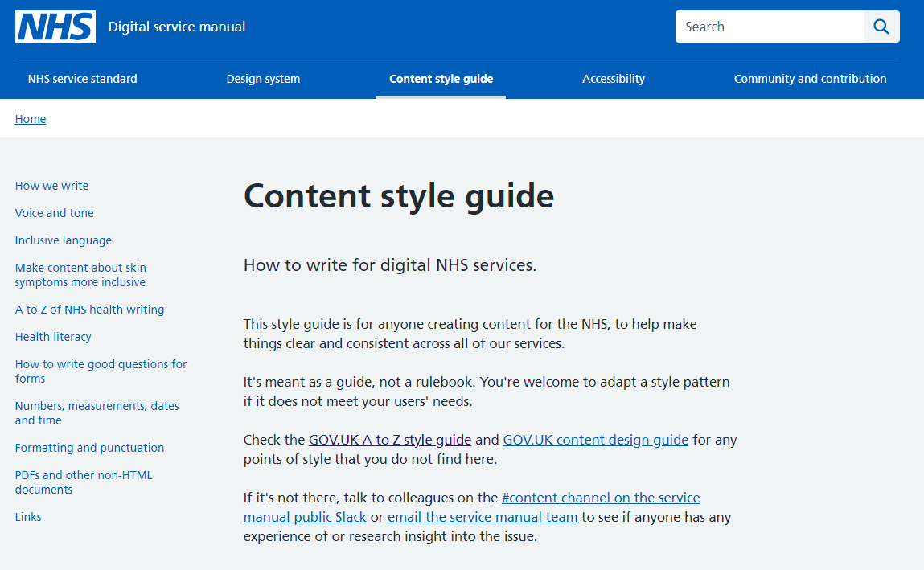
Task: Open Community and contribution tab
Action: click(x=810, y=79)
